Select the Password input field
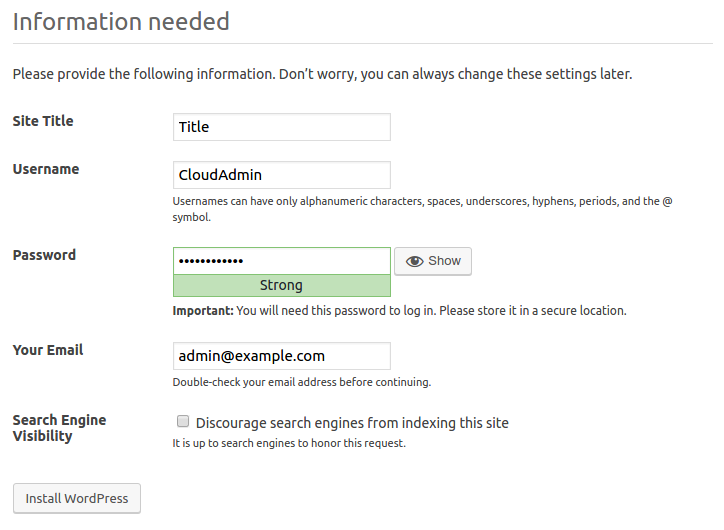The width and height of the screenshot is (724, 530). (x=281, y=261)
